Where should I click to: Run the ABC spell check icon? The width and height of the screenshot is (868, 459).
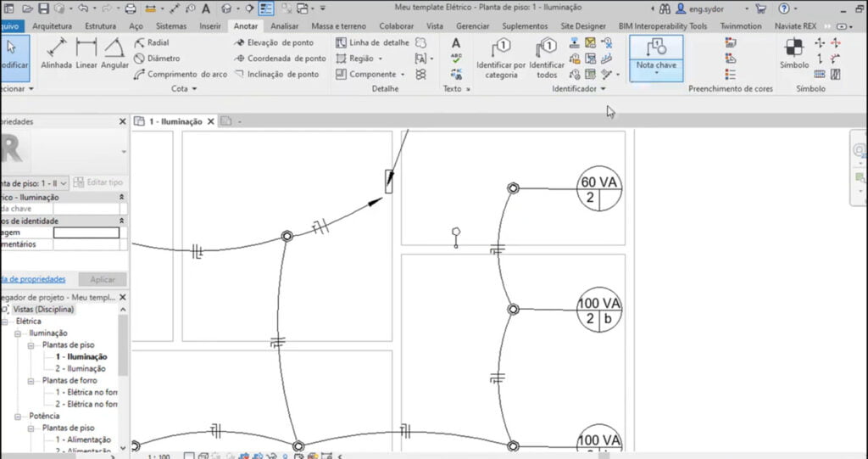point(456,59)
